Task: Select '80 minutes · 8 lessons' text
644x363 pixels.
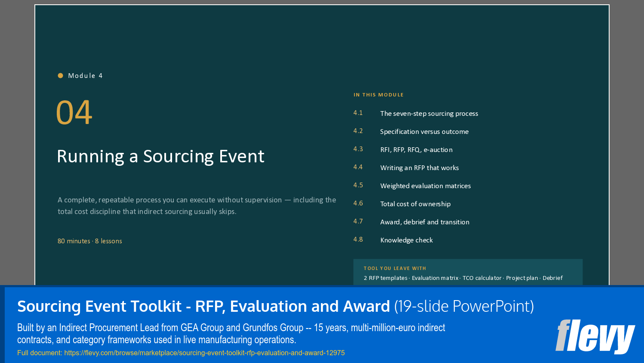Action: 90,241
